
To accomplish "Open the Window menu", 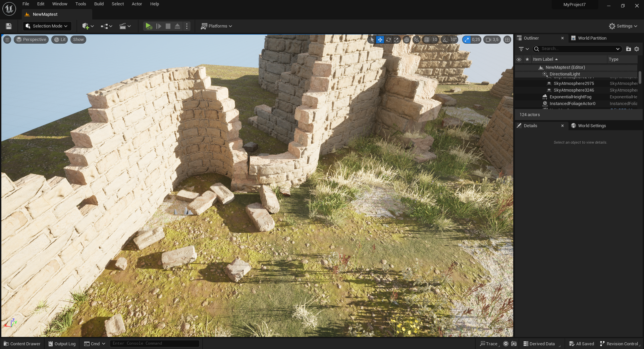I will tap(60, 4).
